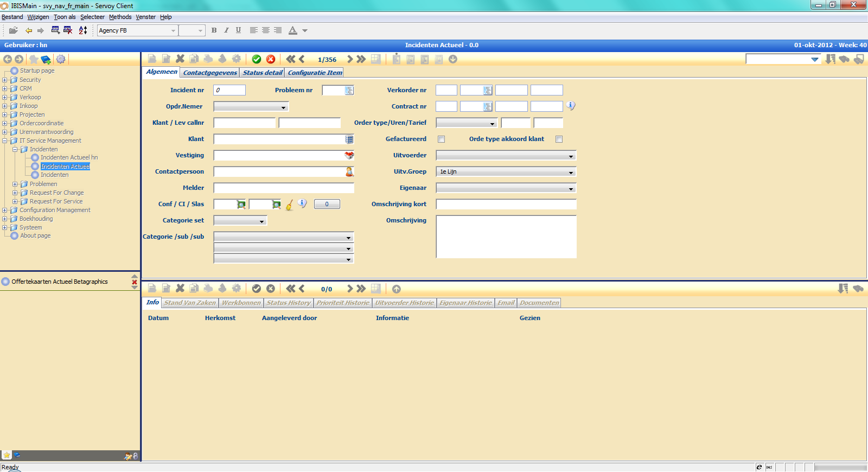
Task: Click the 0 button next to Slas
Action: 327,205
